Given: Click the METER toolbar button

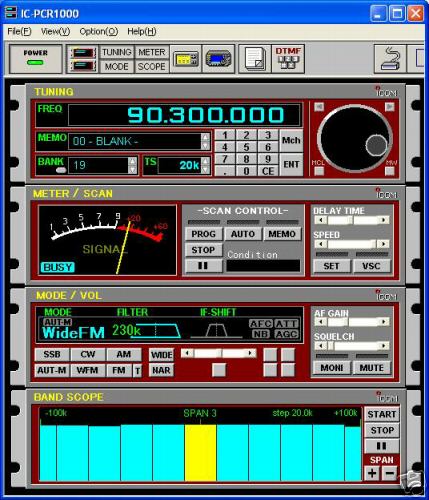Looking at the screenshot, I should 152,52.
